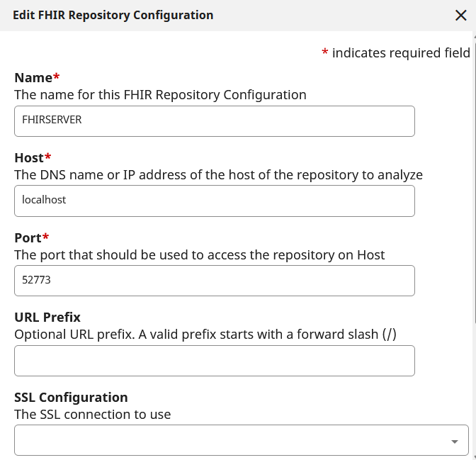Select the Port field showing 52773
Image resolution: width=476 pixels, height=460 pixels.
click(x=214, y=281)
